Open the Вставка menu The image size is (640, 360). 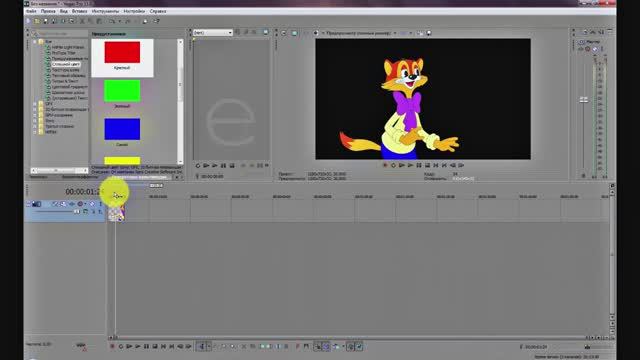point(79,11)
